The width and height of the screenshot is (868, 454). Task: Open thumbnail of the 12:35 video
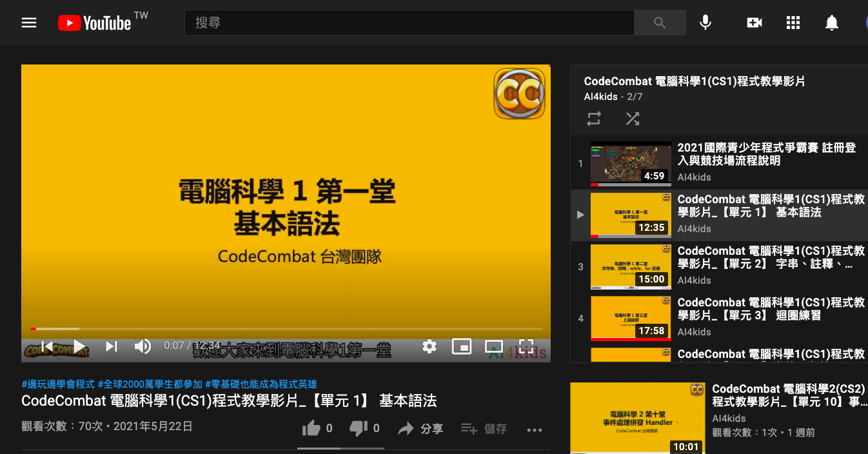[x=631, y=215]
